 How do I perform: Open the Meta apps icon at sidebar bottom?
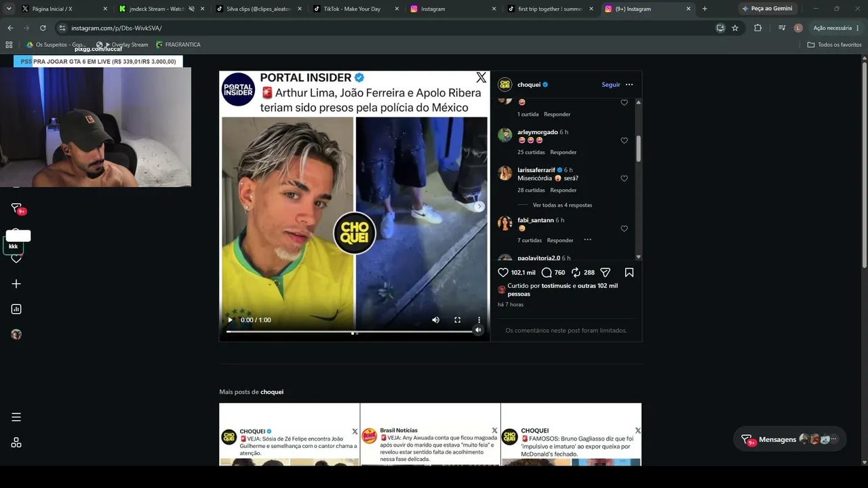coord(16,443)
